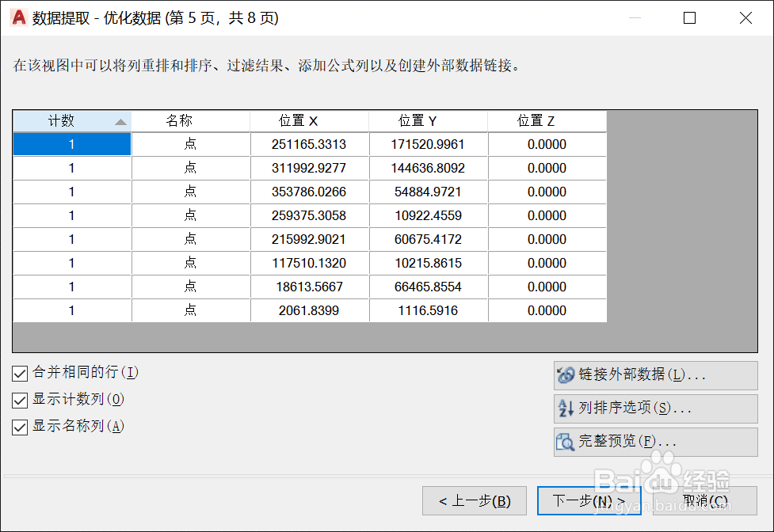Cancel the wizard with 取消(C)
This screenshot has width=774, height=532.
click(705, 501)
